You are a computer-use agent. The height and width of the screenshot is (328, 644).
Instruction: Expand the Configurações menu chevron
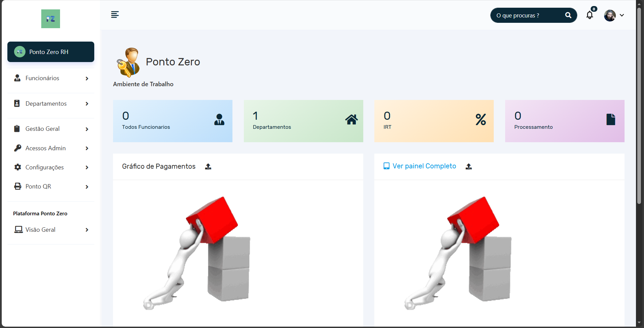[87, 167]
